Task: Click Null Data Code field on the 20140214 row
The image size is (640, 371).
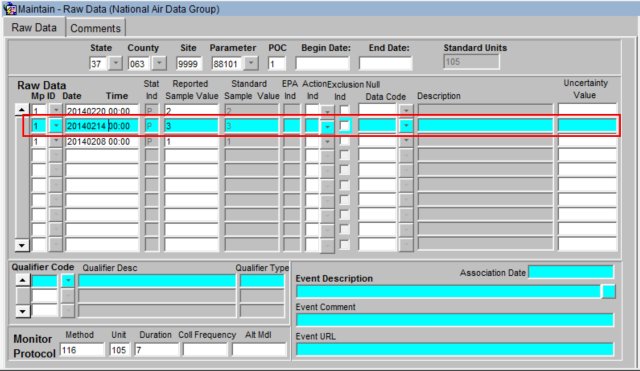Action: pyautogui.click(x=378, y=126)
